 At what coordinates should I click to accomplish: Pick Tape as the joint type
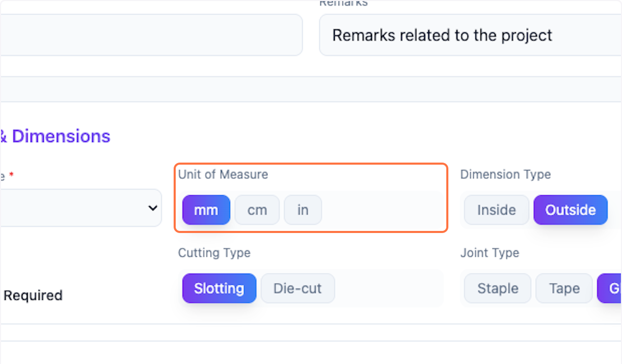click(x=563, y=288)
